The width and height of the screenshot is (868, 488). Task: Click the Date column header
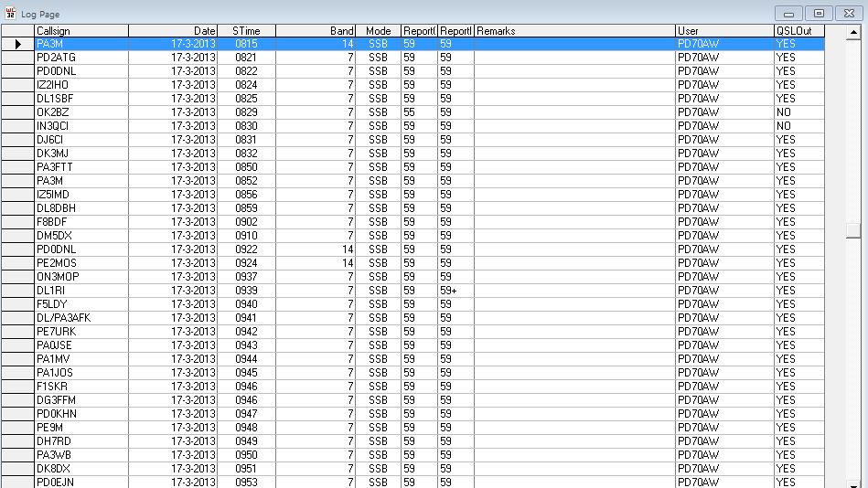tap(173, 31)
